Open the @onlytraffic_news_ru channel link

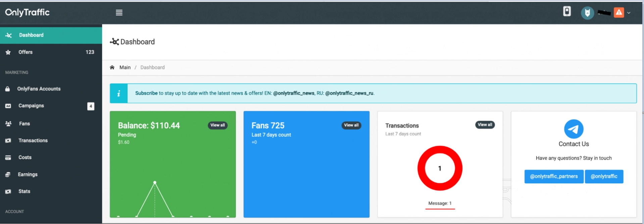click(349, 93)
